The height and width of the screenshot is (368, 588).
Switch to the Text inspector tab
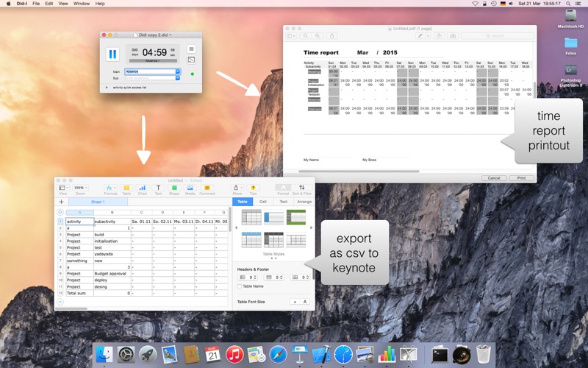284,202
